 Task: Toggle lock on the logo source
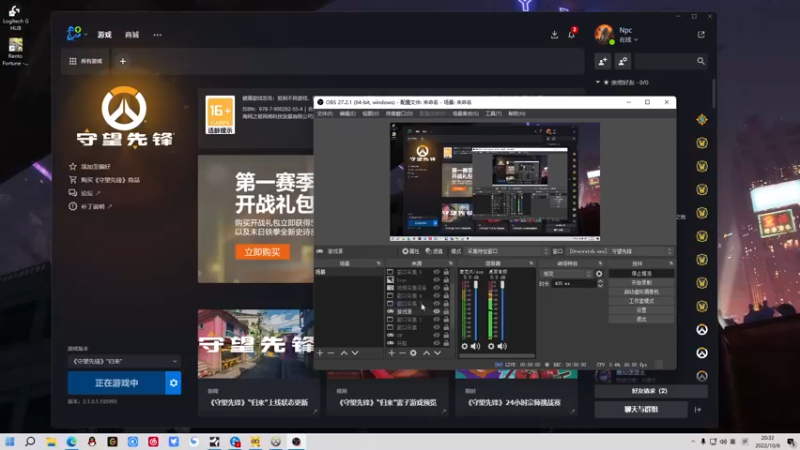(x=446, y=280)
